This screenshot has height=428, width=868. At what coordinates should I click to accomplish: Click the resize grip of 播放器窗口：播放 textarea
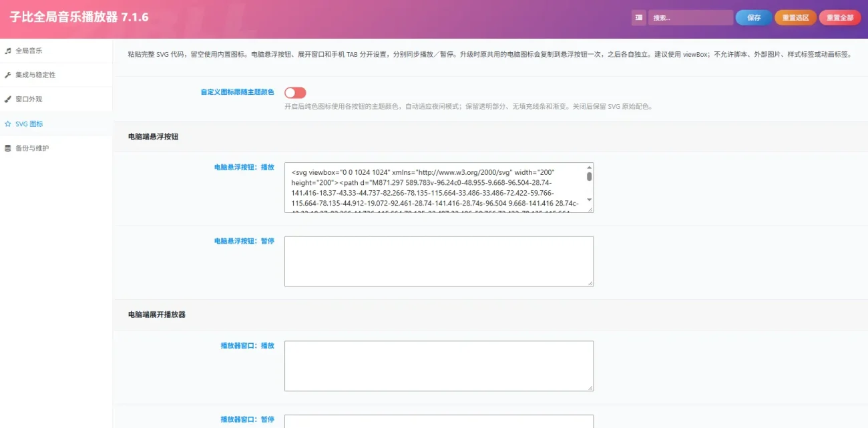coord(590,387)
